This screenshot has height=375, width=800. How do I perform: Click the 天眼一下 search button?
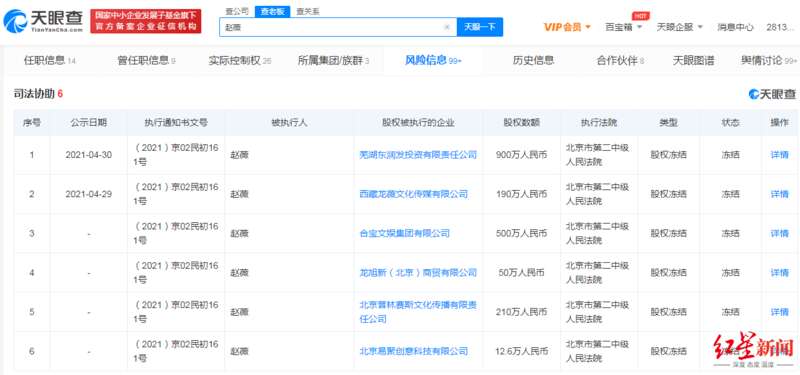tap(480, 27)
